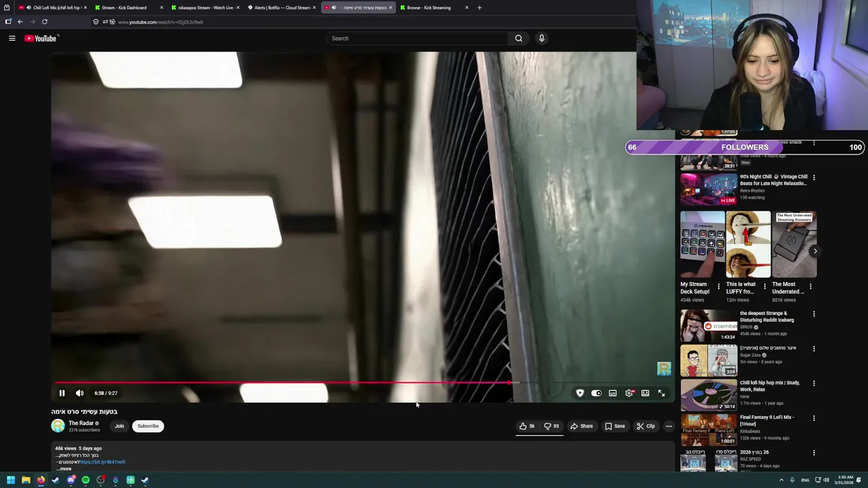Open the Reddit iceberg video thumbnail

[x=709, y=325]
